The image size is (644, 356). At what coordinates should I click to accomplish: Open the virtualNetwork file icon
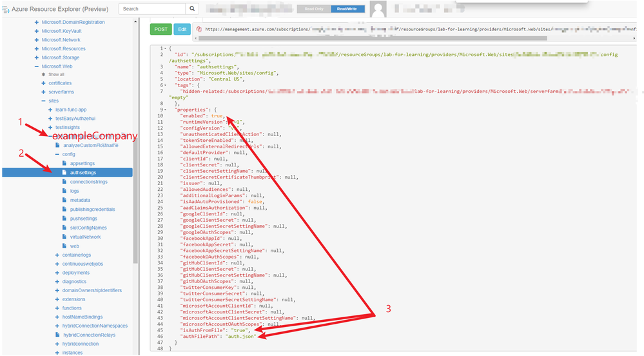click(64, 237)
